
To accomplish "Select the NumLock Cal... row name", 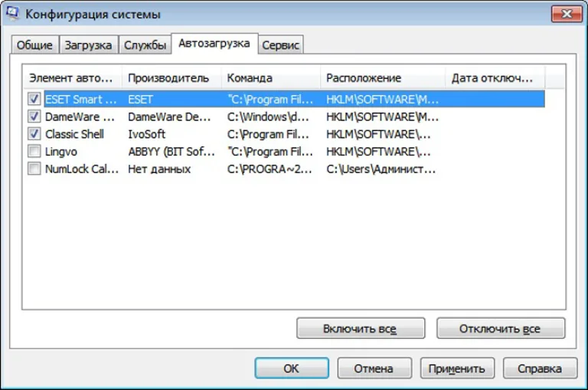I will (82, 169).
